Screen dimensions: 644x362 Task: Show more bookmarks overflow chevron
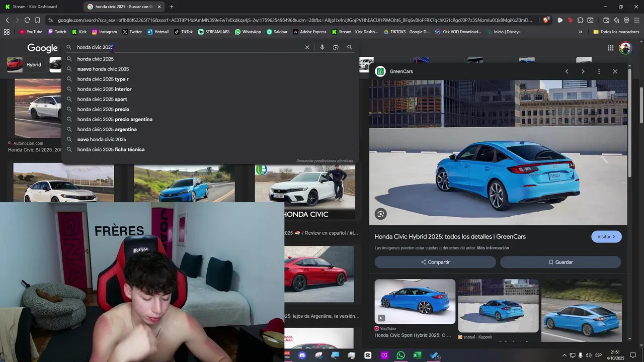(580, 32)
